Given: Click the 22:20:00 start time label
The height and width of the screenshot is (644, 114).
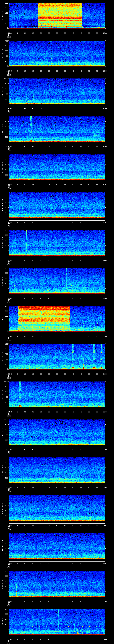Looking at the screenshot, I should 9,260.
